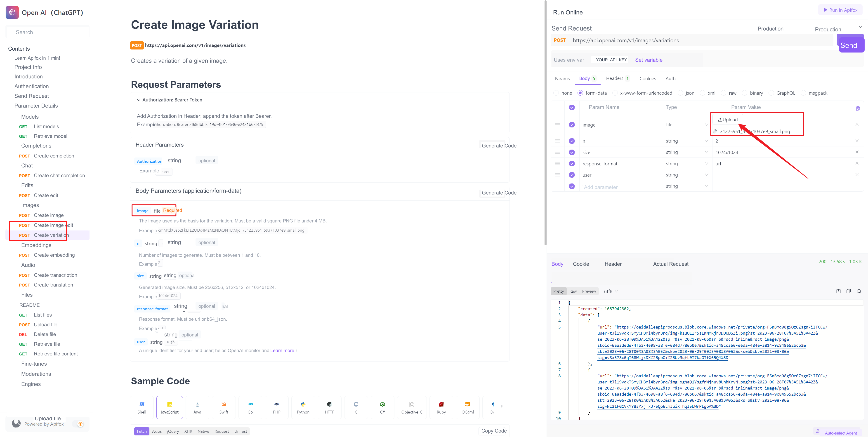
Task: Open bulk edit icon in params table
Action: [858, 108]
